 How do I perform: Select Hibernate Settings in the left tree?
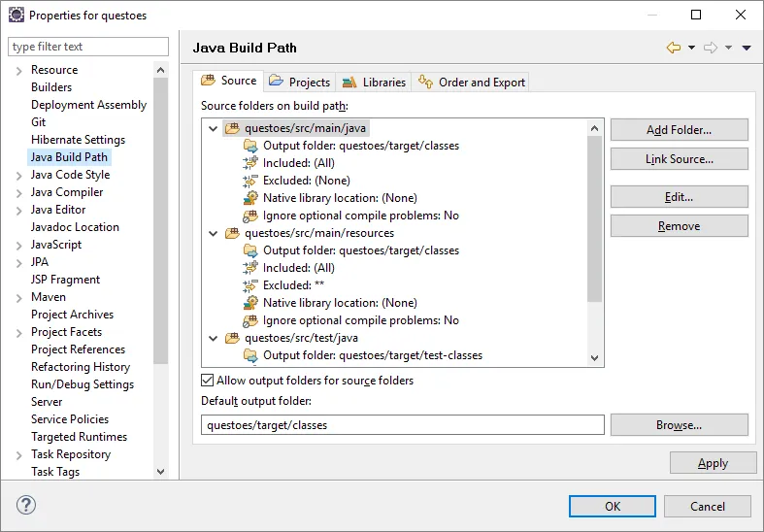point(78,140)
